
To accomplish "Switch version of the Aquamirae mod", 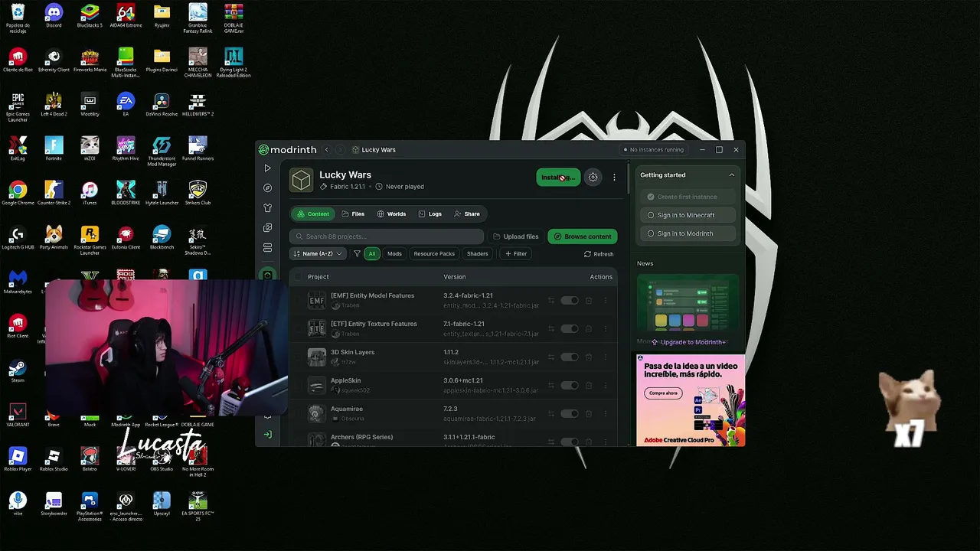I will 551,414.
